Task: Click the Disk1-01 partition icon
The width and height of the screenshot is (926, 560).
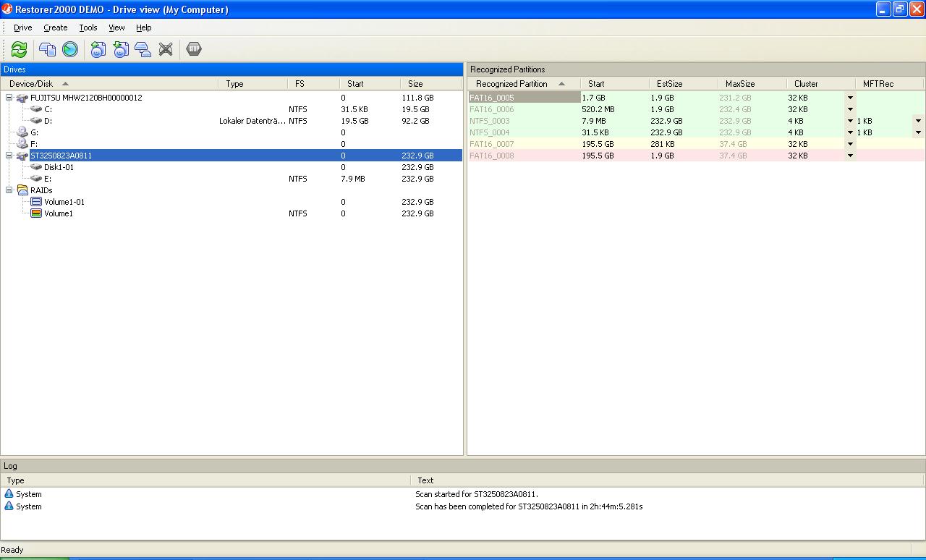Action: click(x=36, y=167)
